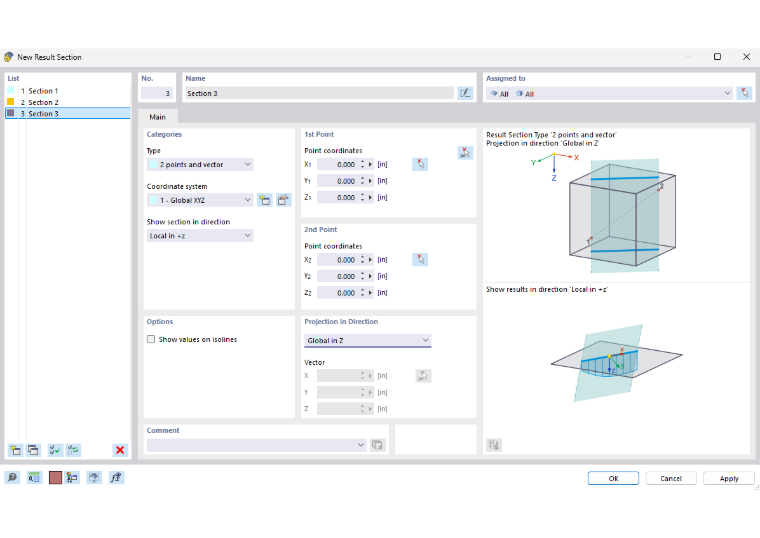
Task: Click Section 1 cyan color swatch
Action: 11,91
